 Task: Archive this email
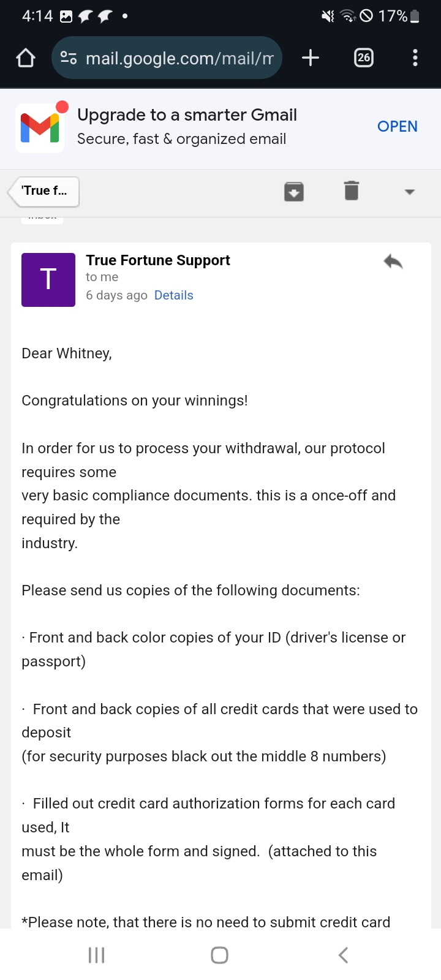point(294,192)
